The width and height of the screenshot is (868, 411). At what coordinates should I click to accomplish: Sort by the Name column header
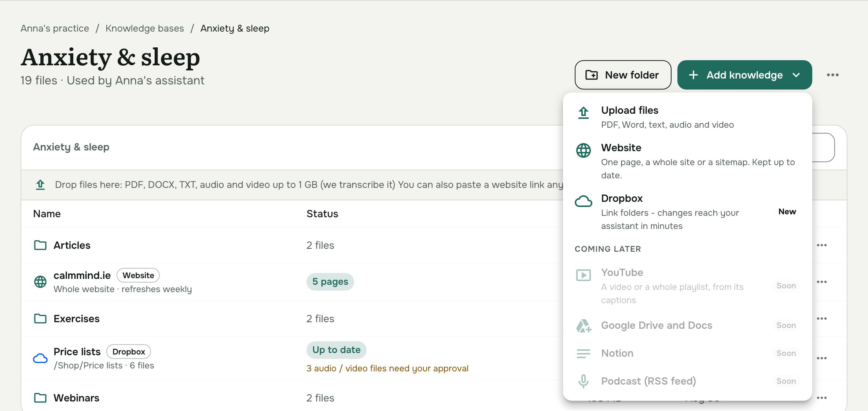coord(47,214)
